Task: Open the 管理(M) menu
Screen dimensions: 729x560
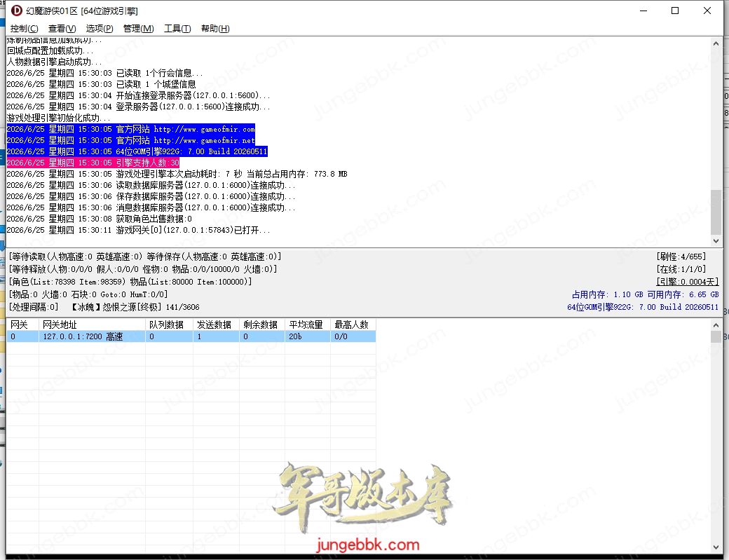Action: click(x=139, y=29)
